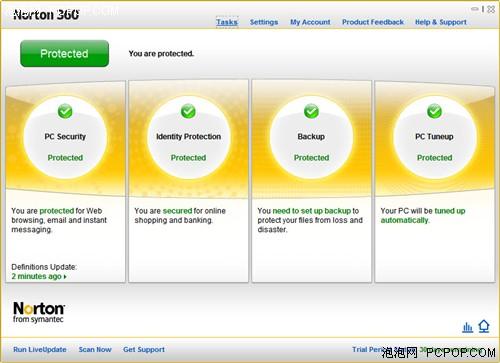
Task: Click the Protected status under Identity Protection
Action: click(188, 158)
